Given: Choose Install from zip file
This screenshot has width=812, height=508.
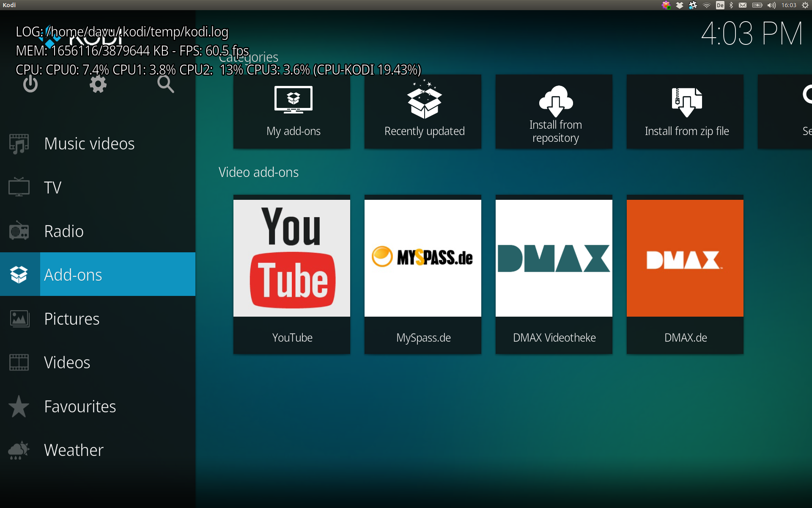Looking at the screenshot, I should (685, 112).
